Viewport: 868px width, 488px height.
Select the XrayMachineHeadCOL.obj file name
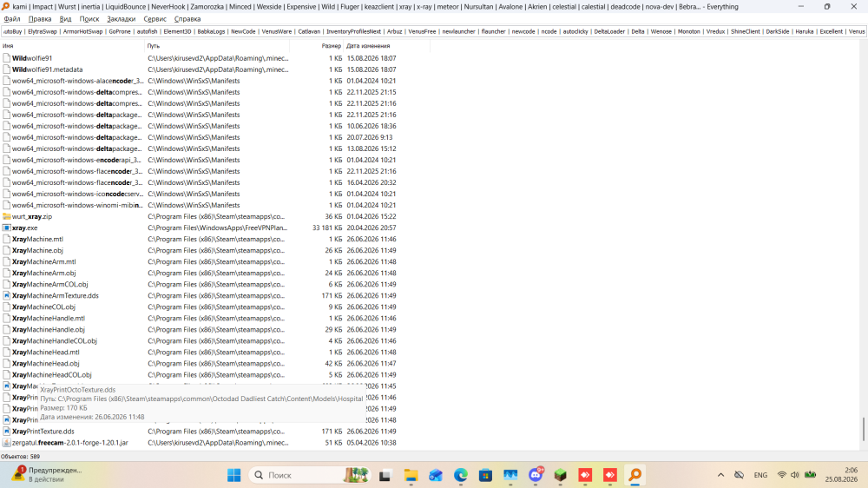pyautogui.click(x=51, y=375)
